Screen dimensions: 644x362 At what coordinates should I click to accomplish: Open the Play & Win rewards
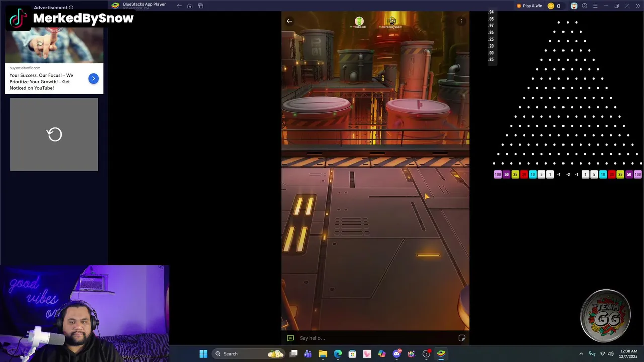coord(529,6)
